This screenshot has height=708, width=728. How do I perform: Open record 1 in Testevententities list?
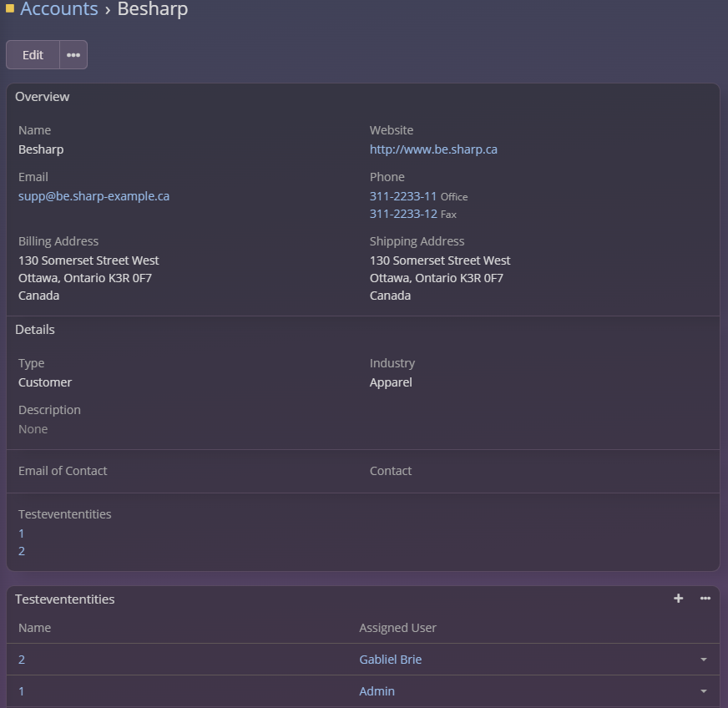tap(22, 690)
